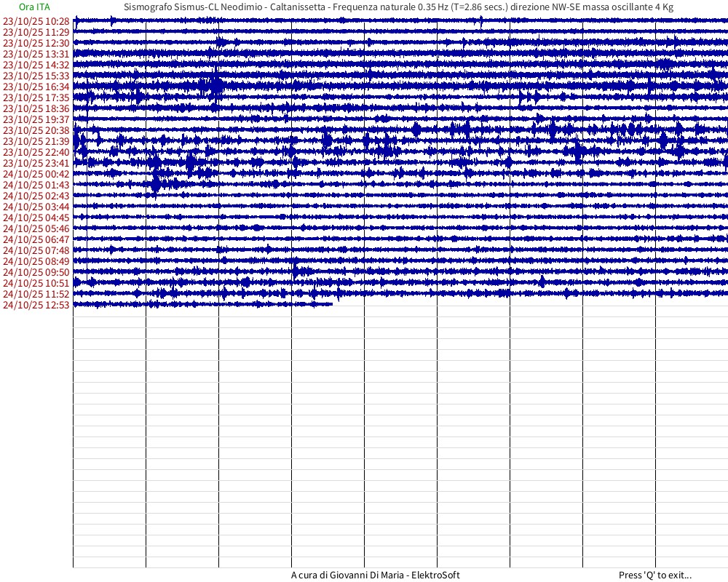Viewport: 728px width, 582px height.
Task: Select the 23/10/25 23:41 timestamp label
Action: coord(36,163)
